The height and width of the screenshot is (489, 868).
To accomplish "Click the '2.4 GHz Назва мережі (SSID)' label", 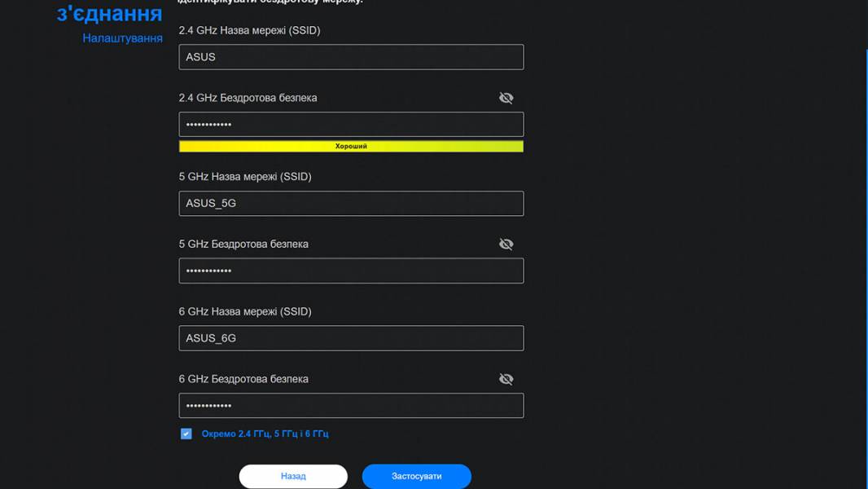I will pos(250,30).
